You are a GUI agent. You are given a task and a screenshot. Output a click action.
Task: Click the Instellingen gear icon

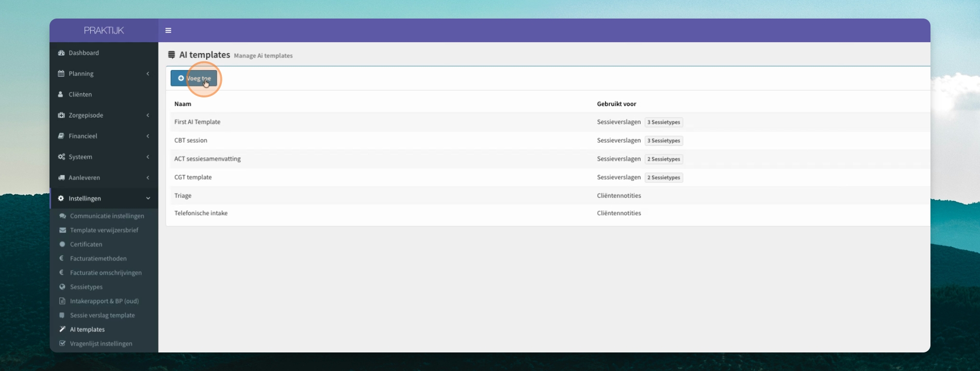click(x=61, y=198)
